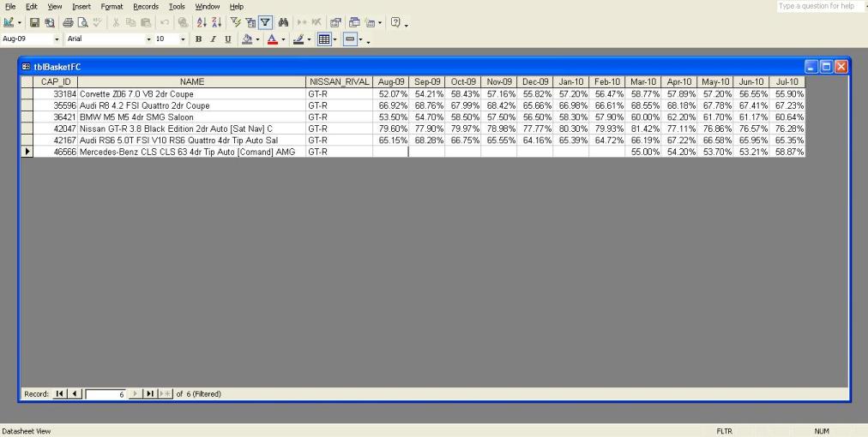Toggle Underline formatting
The height and width of the screenshot is (437, 868).
click(227, 39)
